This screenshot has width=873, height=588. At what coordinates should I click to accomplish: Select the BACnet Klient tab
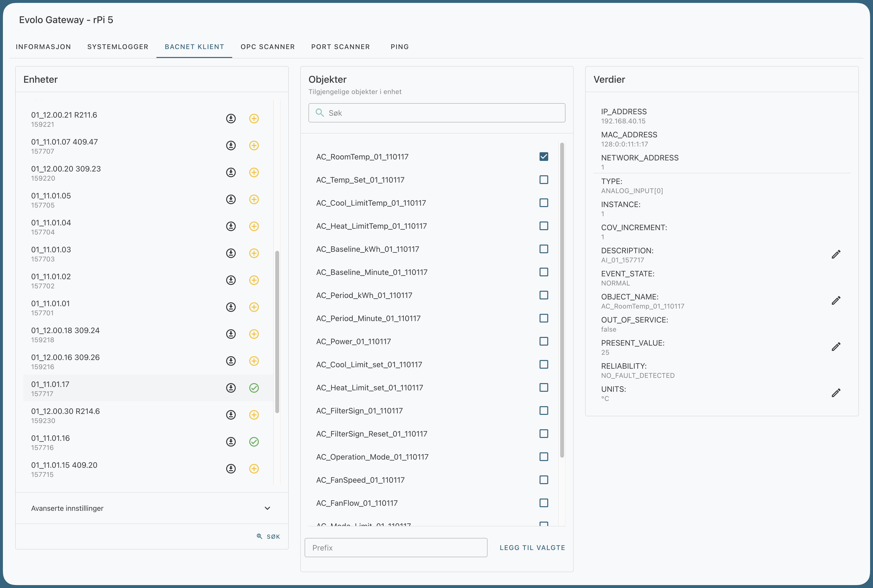[194, 47]
